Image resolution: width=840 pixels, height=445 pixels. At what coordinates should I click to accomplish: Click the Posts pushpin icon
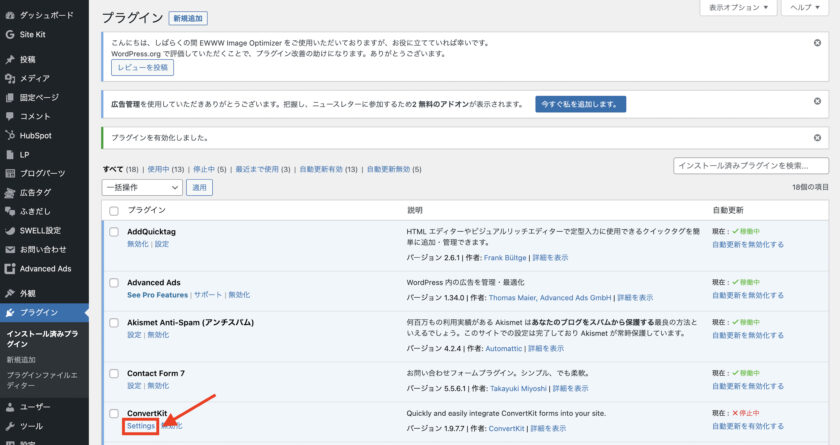(x=10, y=59)
